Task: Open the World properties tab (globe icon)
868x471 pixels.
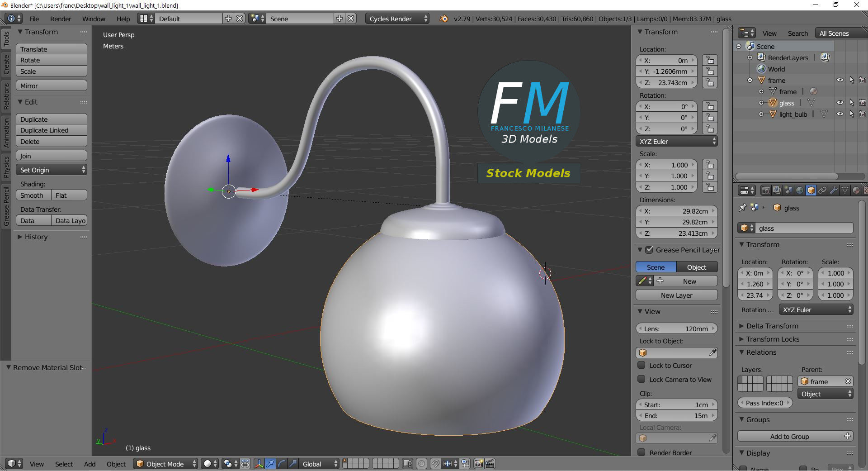Action: point(799,190)
